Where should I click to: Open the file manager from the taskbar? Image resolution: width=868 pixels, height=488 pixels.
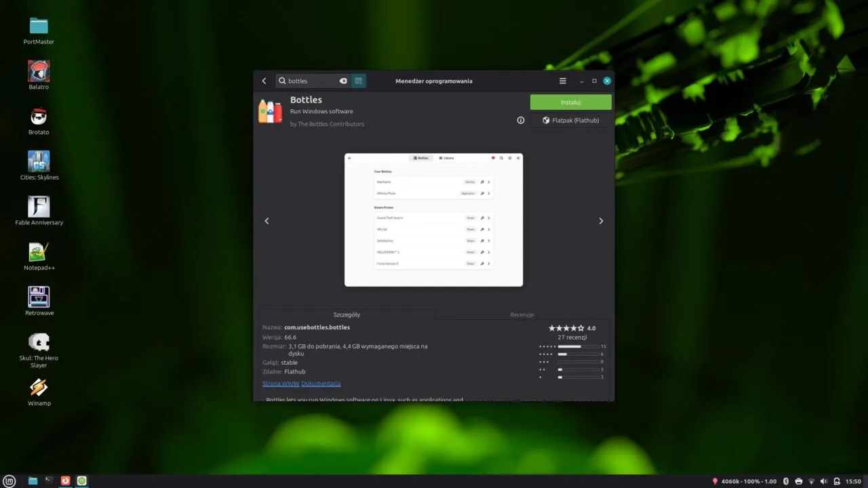point(33,481)
